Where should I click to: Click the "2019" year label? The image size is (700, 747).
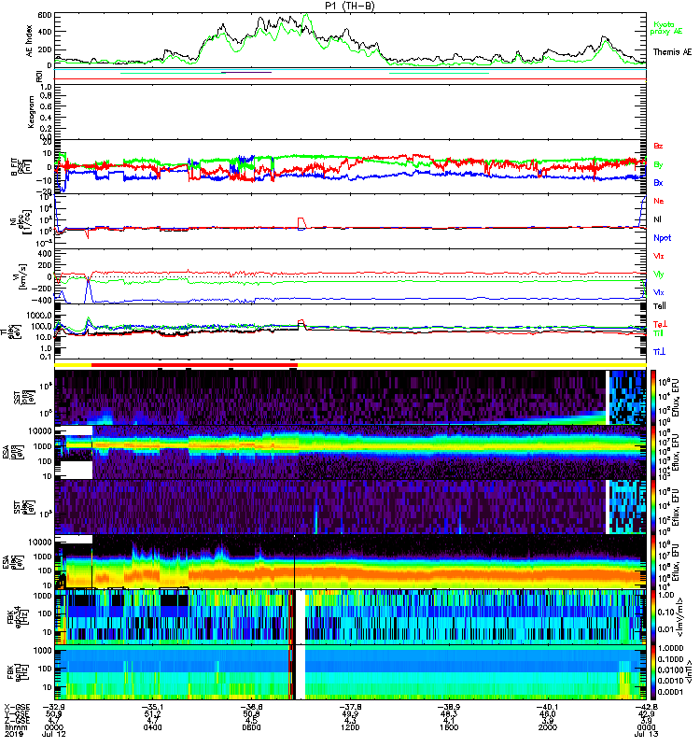(x=13, y=734)
